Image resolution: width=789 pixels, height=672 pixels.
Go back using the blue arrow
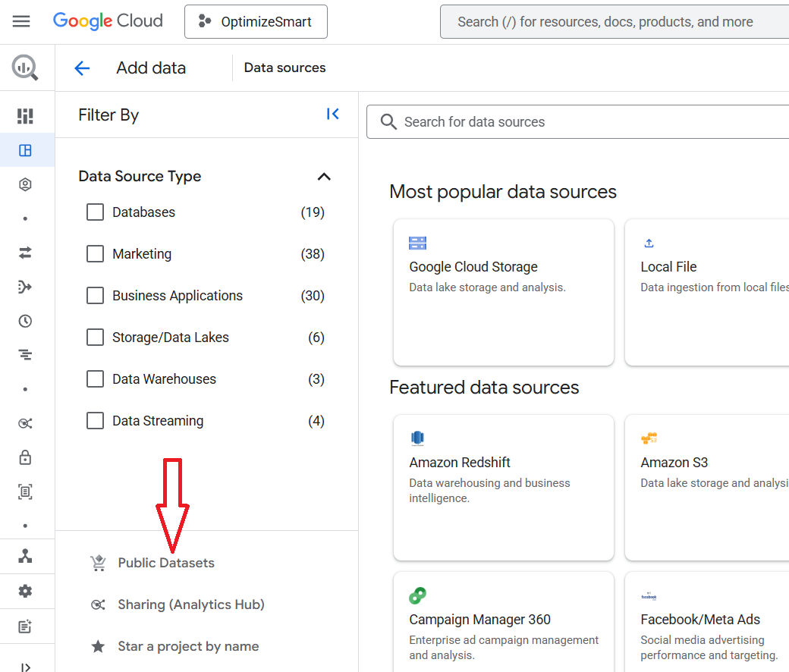82,68
